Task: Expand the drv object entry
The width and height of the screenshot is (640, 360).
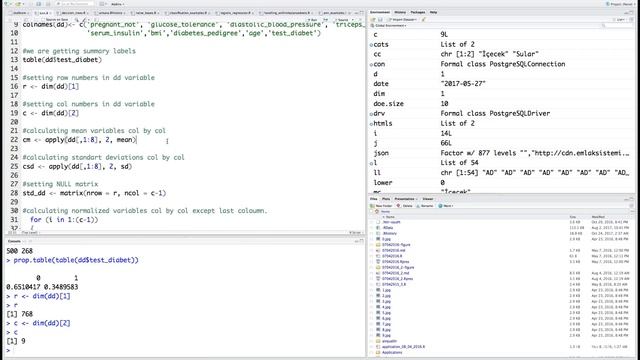Action: tap(371, 114)
